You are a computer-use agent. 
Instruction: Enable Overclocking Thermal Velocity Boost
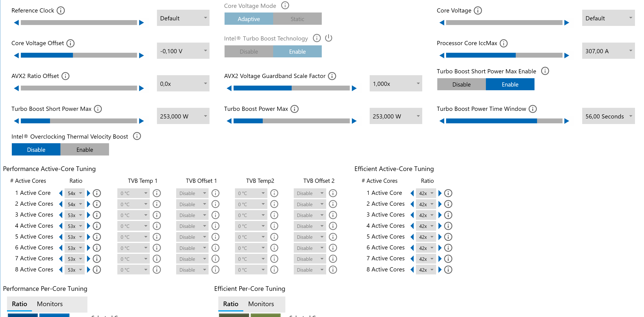(84, 150)
